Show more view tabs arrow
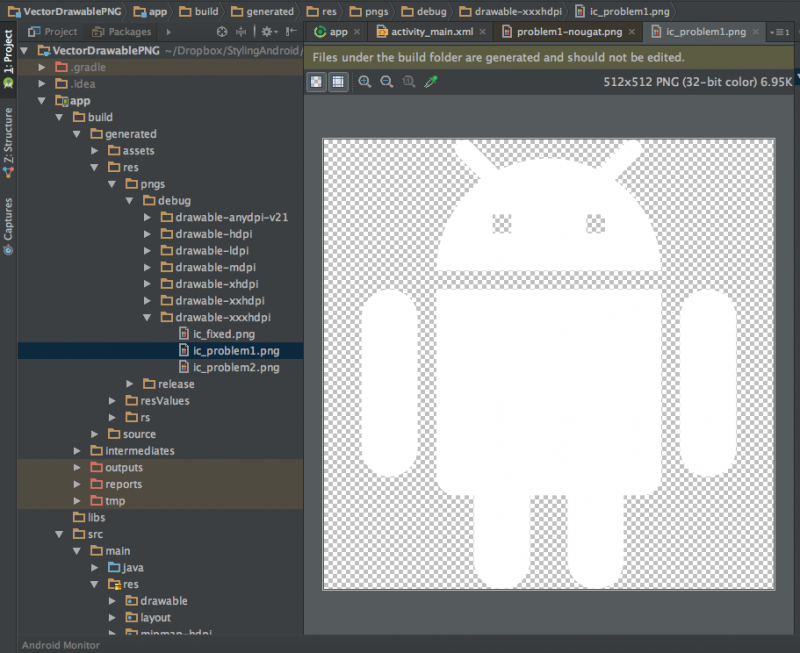Viewport: 800px width, 653px height. pyautogui.click(x=168, y=32)
